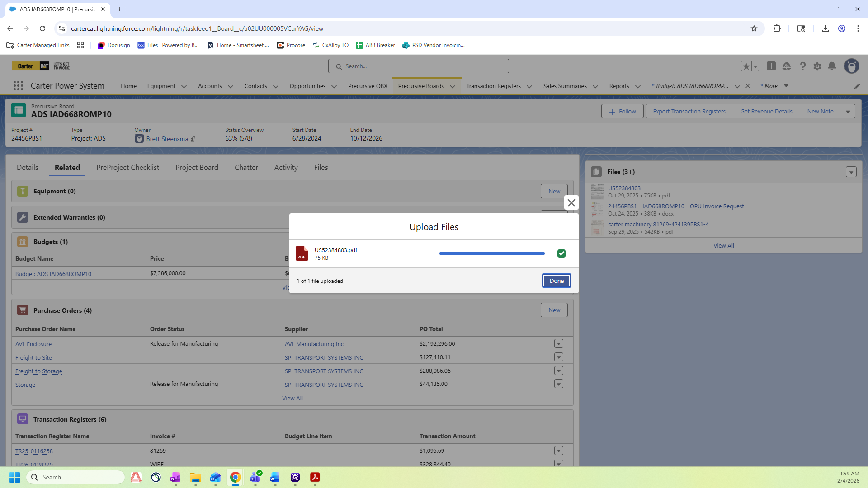The image size is (868, 488).
Task: Open the App Launcher grid icon
Action: [18, 86]
